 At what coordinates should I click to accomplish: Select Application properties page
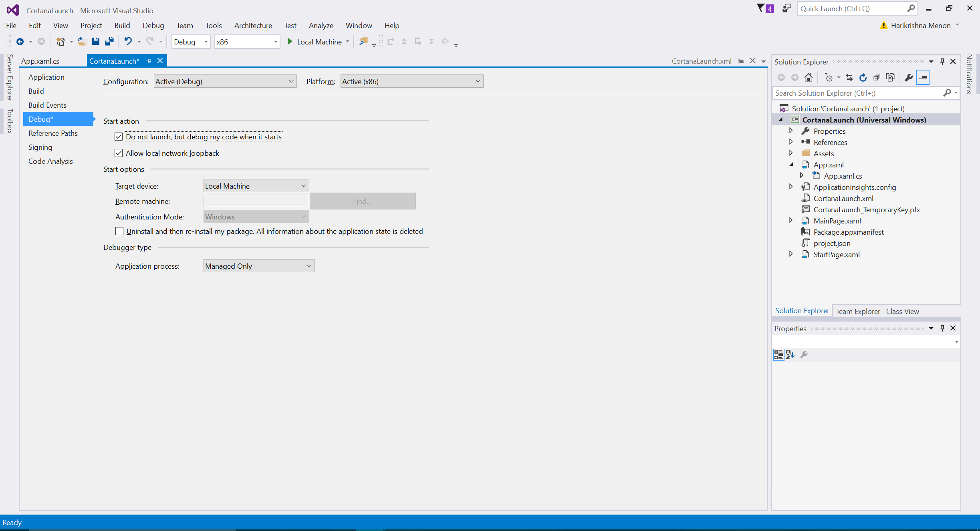coord(46,77)
